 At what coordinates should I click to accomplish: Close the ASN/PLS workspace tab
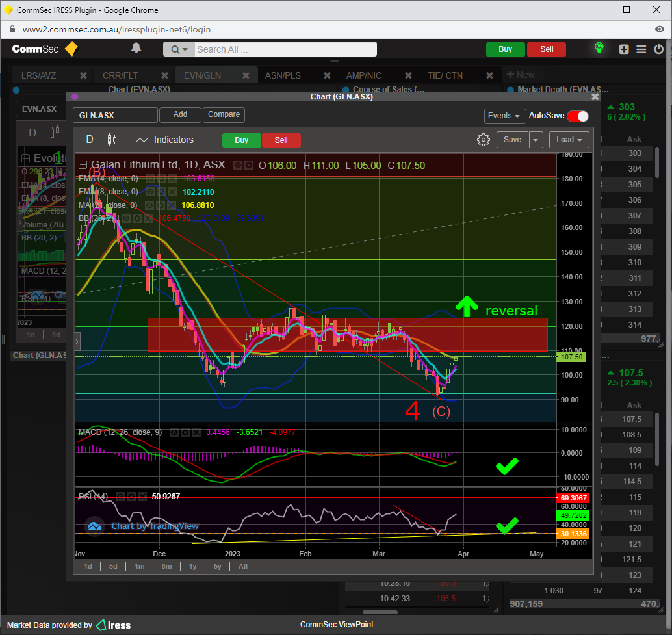coord(327,75)
